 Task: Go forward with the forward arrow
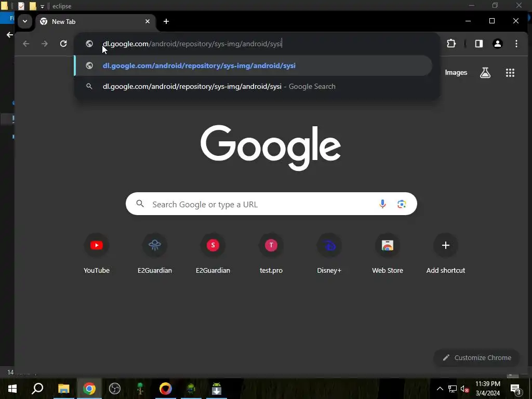(45, 44)
